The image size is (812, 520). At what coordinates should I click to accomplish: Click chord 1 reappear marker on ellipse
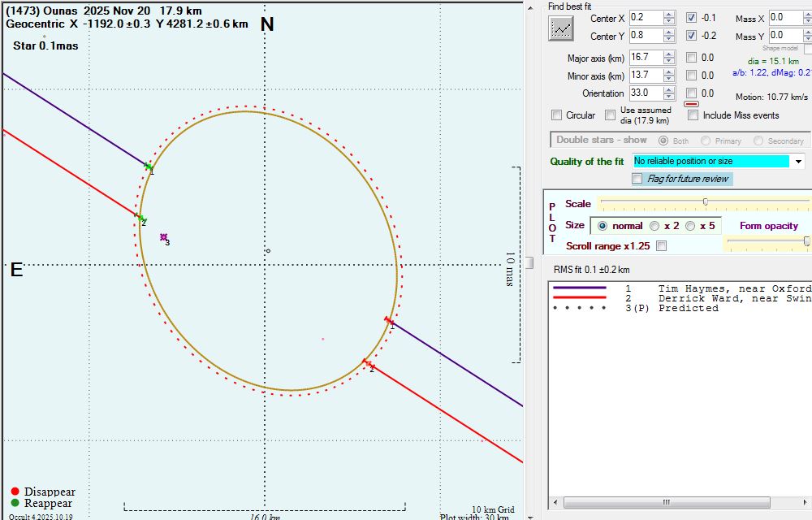pyautogui.click(x=148, y=167)
